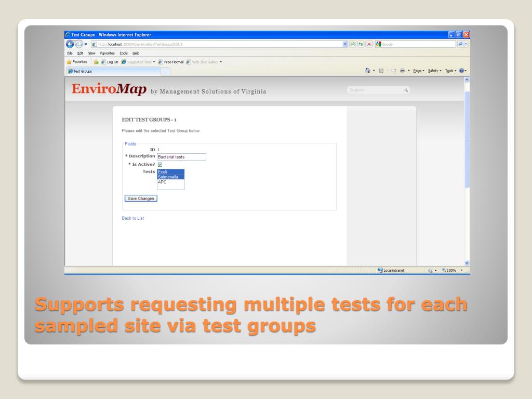This screenshot has height=399, width=532.
Task: Click the scrollbar up arrow
Action: [x=467, y=79]
